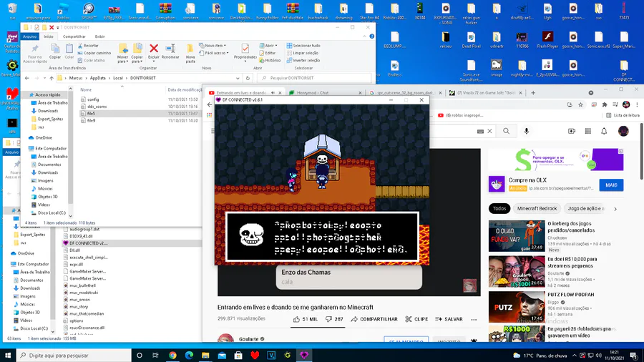Viewport: 644px width, 362px height.
Task: Click the YouTube search magnifier button
Action: (507, 131)
